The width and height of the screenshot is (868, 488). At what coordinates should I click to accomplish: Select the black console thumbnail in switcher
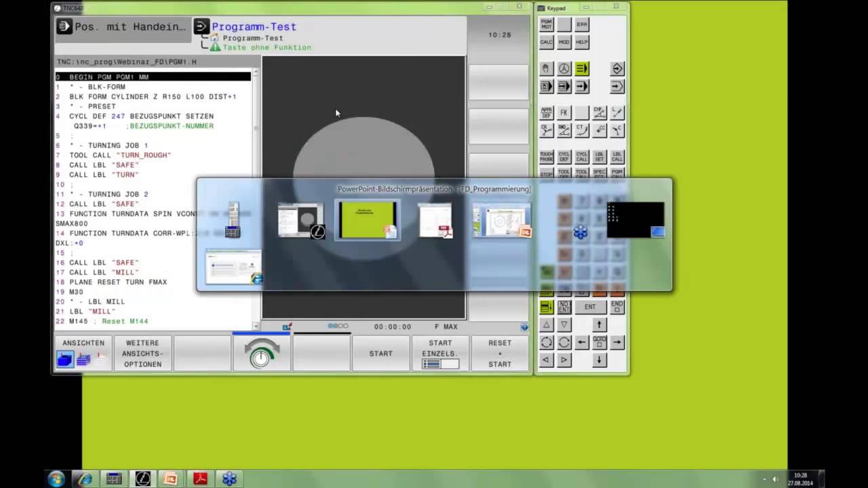pyautogui.click(x=636, y=220)
